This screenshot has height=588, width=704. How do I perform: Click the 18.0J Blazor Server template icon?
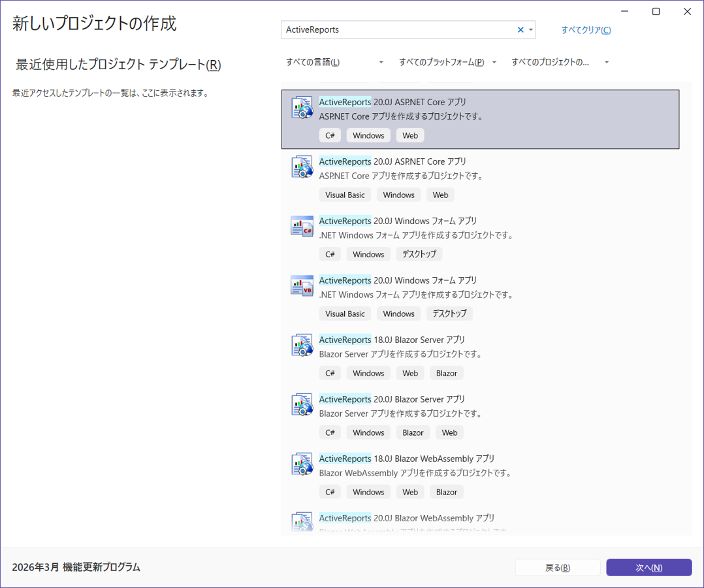pos(302,345)
